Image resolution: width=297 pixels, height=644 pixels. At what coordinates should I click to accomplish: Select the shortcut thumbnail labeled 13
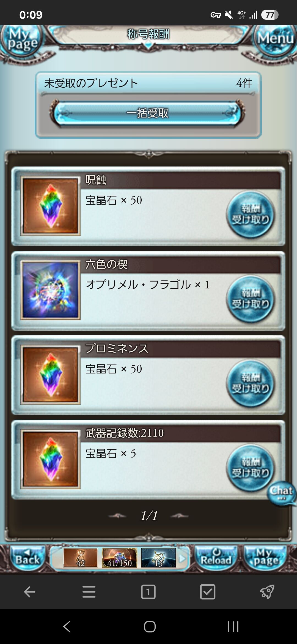point(158,558)
